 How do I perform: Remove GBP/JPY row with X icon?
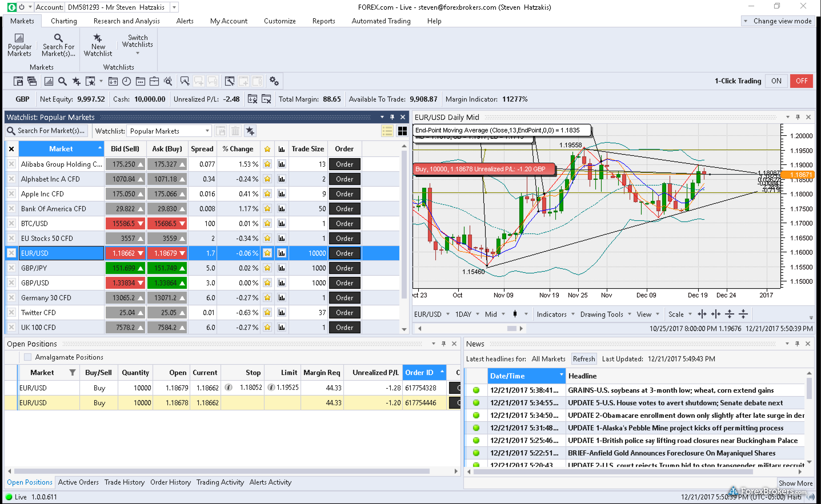click(11, 268)
